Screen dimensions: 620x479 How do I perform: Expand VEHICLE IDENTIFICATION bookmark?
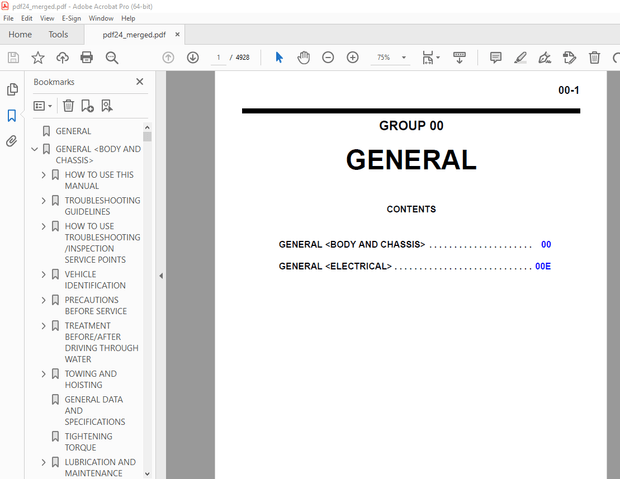point(43,275)
